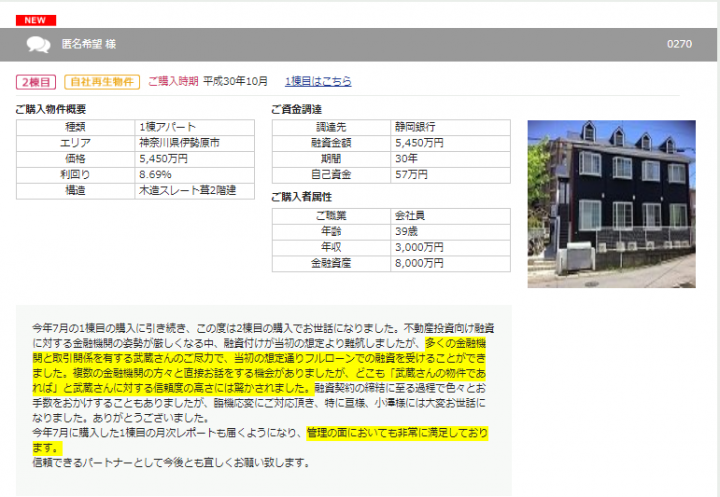Select the 1棟アパート type cell
The height and width of the screenshot is (497, 720).
click(195, 127)
